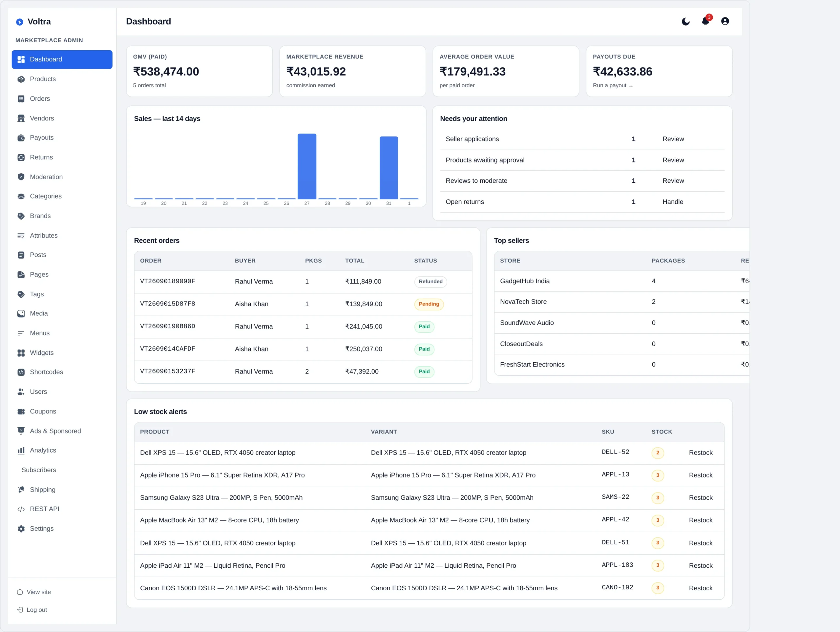
Task: Open notifications bell icon
Action: pos(705,21)
